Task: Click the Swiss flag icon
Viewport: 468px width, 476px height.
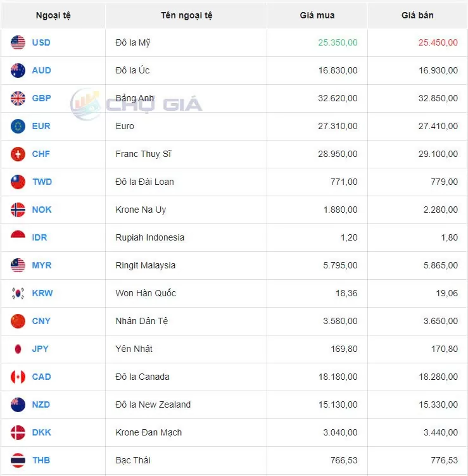Action: (x=18, y=154)
